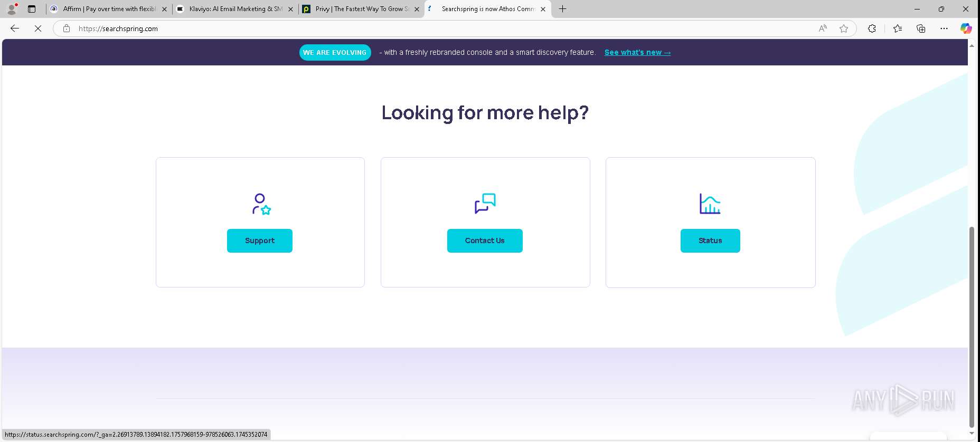Image resolution: width=980 pixels, height=442 pixels.
Task: Switch to the Privy tab
Action: [361, 9]
